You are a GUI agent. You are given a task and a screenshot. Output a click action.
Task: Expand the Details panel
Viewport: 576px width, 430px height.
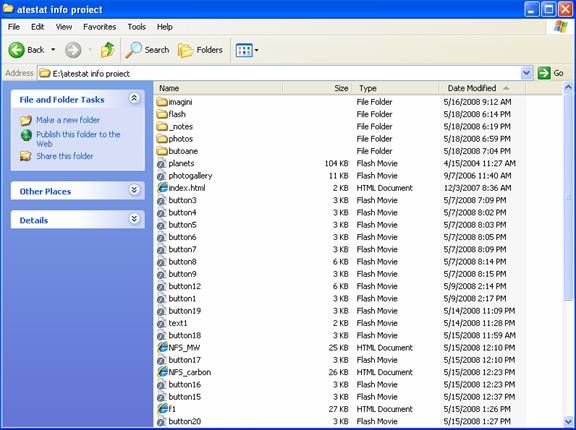[134, 219]
